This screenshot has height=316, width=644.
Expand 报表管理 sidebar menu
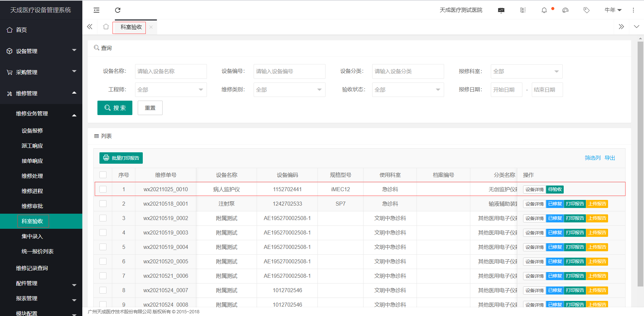pos(41,299)
